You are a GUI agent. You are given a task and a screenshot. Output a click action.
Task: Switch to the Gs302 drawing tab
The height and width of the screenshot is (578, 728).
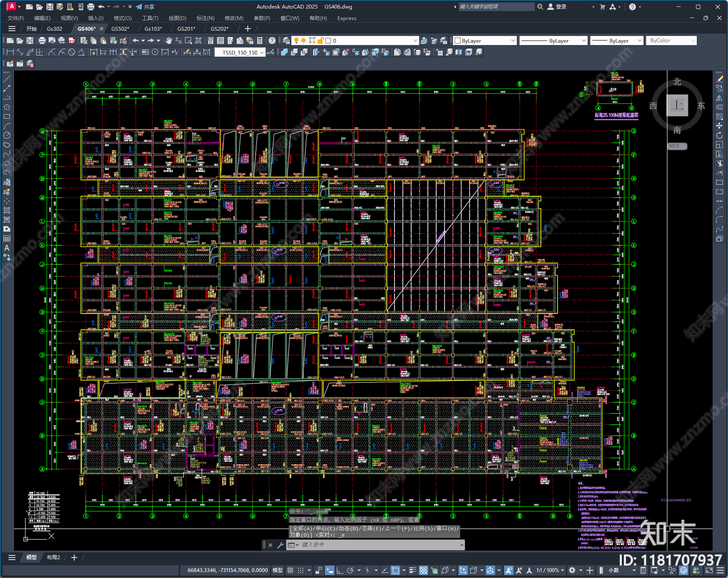click(x=55, y=29)
